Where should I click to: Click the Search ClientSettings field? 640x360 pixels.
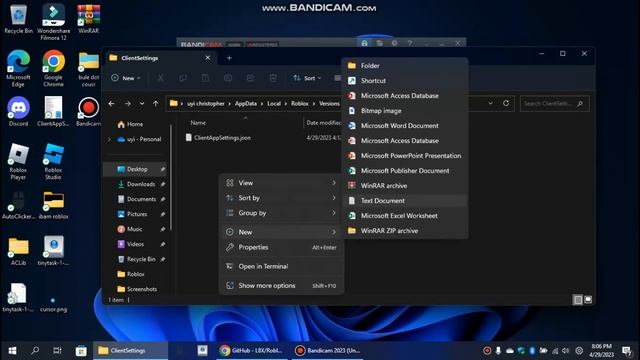click(554, 104)
